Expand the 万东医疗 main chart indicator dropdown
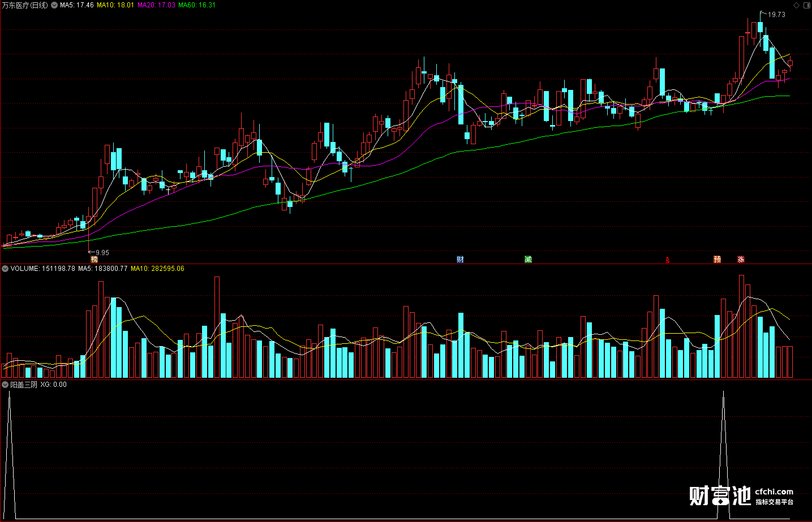 pos(54,5)
